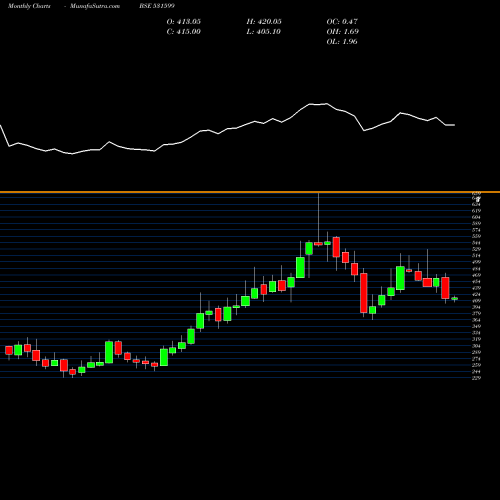
Task: Click the low price 'L: 405.10'
Action: point(264,32)
